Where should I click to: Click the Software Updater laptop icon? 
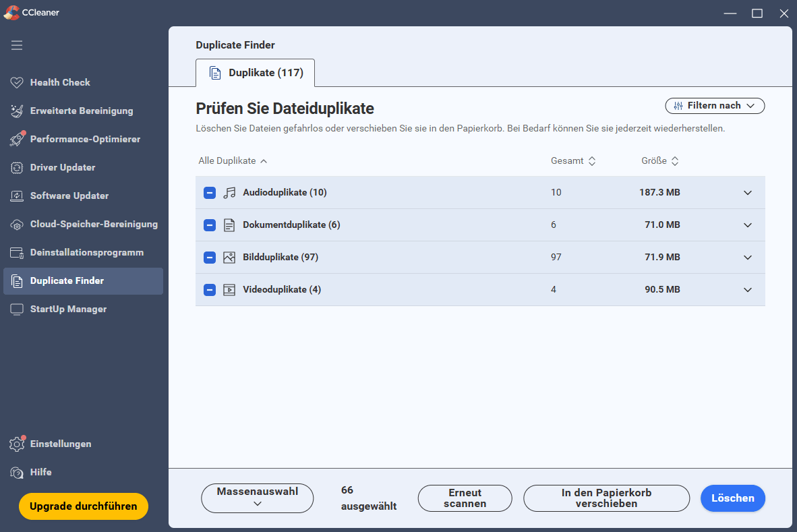pyautogui.click(x=17, y=196)
